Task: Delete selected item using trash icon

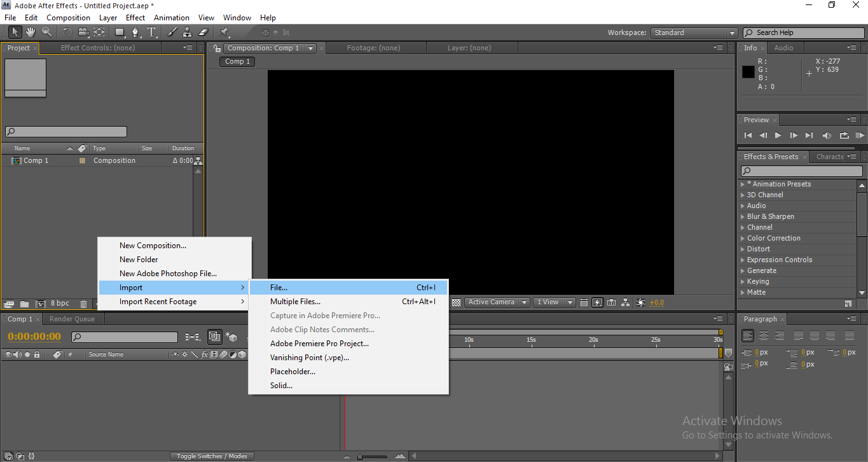Action: [83, 304]
